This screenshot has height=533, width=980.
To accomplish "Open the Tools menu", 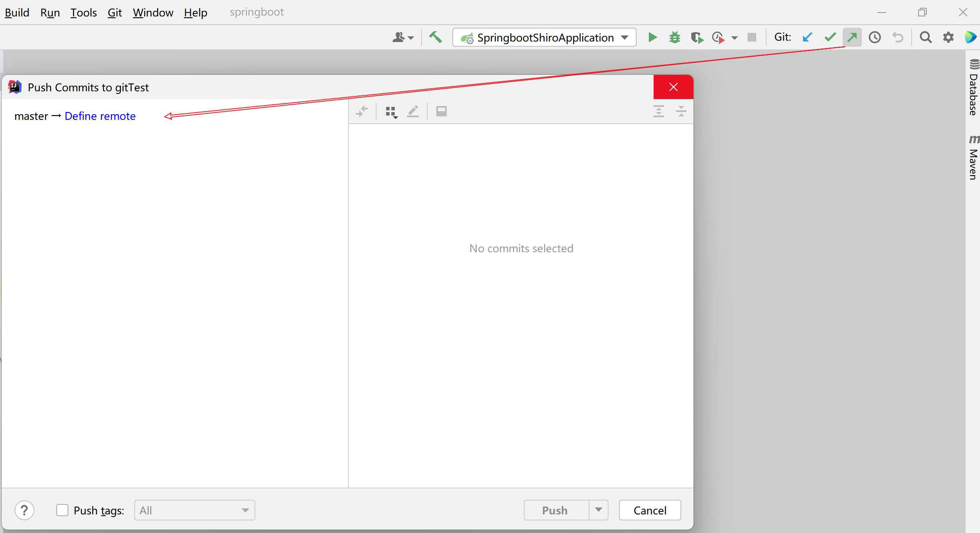I will (84, 13).
